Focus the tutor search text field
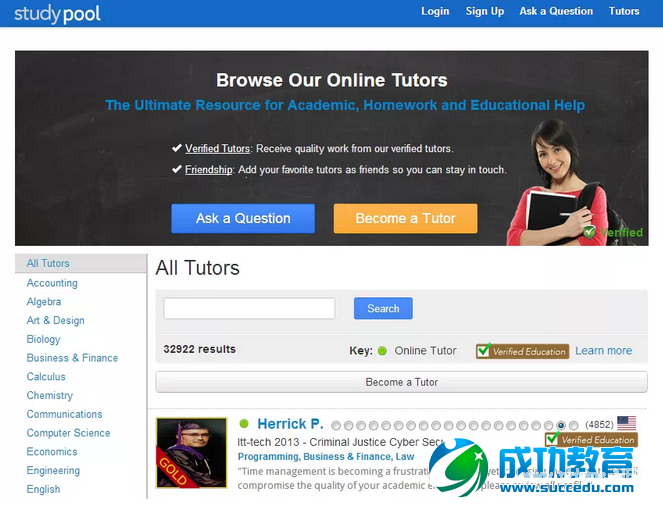 (x=249, y=309)
